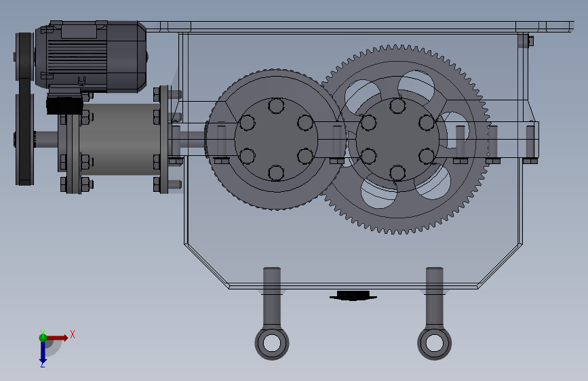Viewport: 588px width, 381px height.
Task: Click the red X axis arrow of the triad
Action: click(58, 338)
